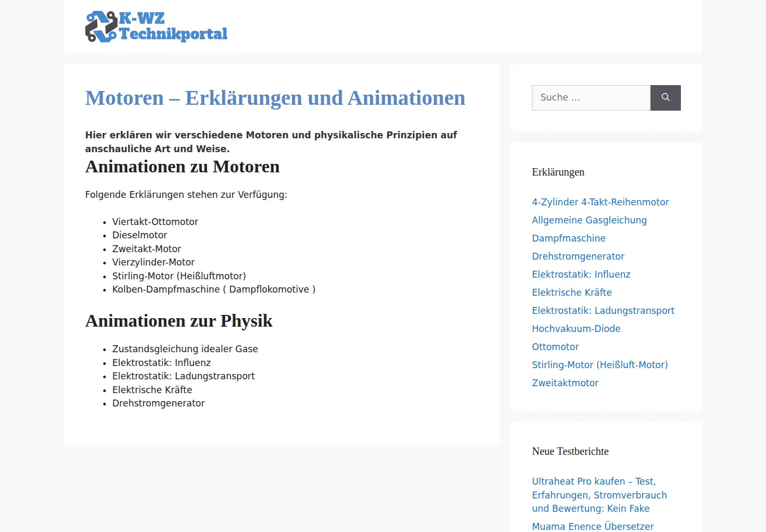This screenshot has height=532, width=766.
Task: Click the Kolben-Dampfmaschine list item
Action: [214, 289]
